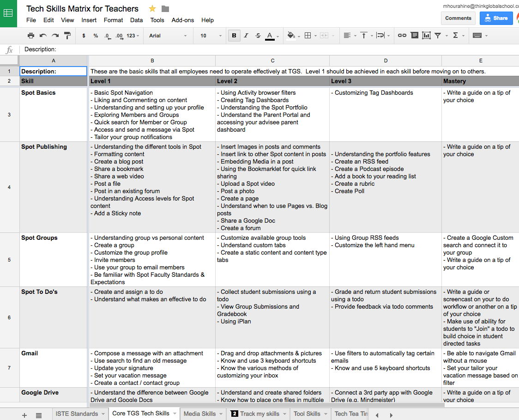Image resolution: width=519 pixels, height=420 pixels.
Task: Open the Data menu
Action: click(136, 20)
